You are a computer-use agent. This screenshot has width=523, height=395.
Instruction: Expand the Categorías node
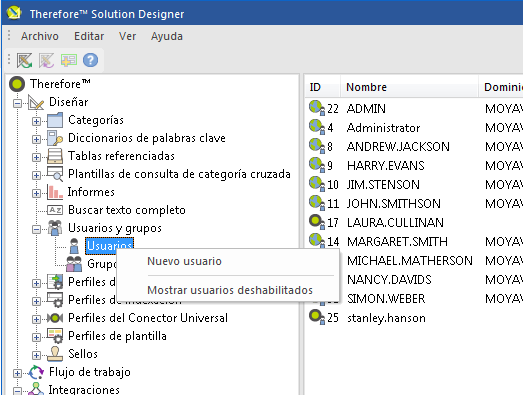click(36, 121)
